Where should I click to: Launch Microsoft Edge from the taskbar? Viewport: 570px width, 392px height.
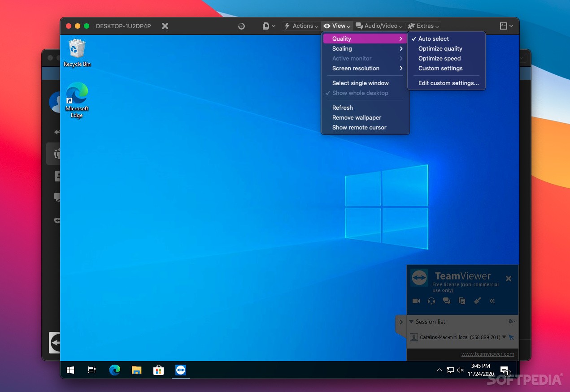[x=115, y=370]
